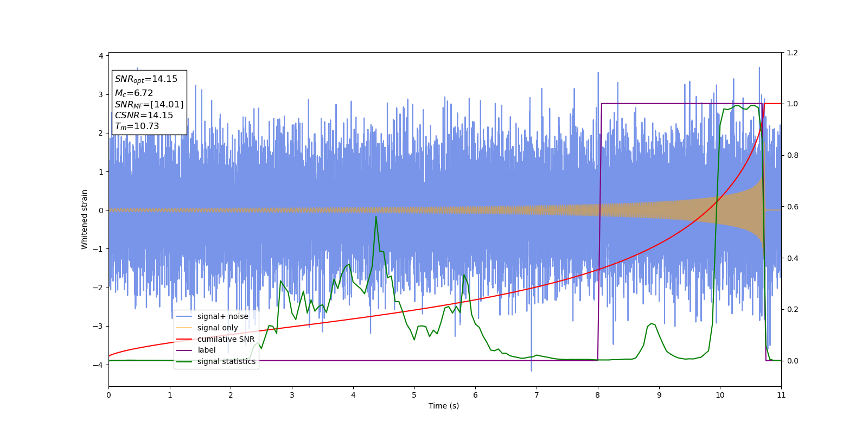Click the left y-axis tick label 4
Image resolution: width=868 pixels, height=434 pixels.
(x=100, y=56)
